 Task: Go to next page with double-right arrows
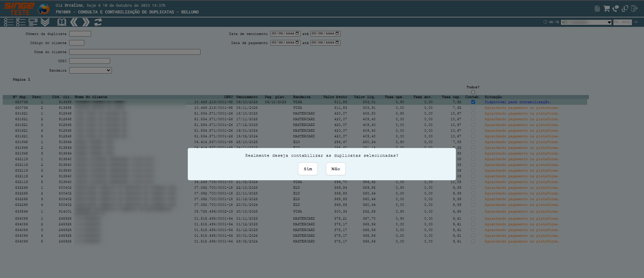click(86, 22)
